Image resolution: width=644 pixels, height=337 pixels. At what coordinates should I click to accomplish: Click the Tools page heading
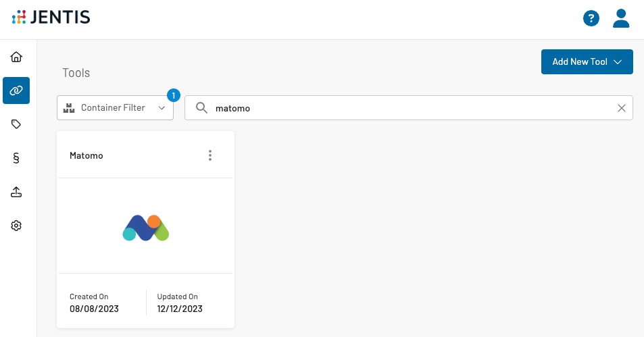76,73
